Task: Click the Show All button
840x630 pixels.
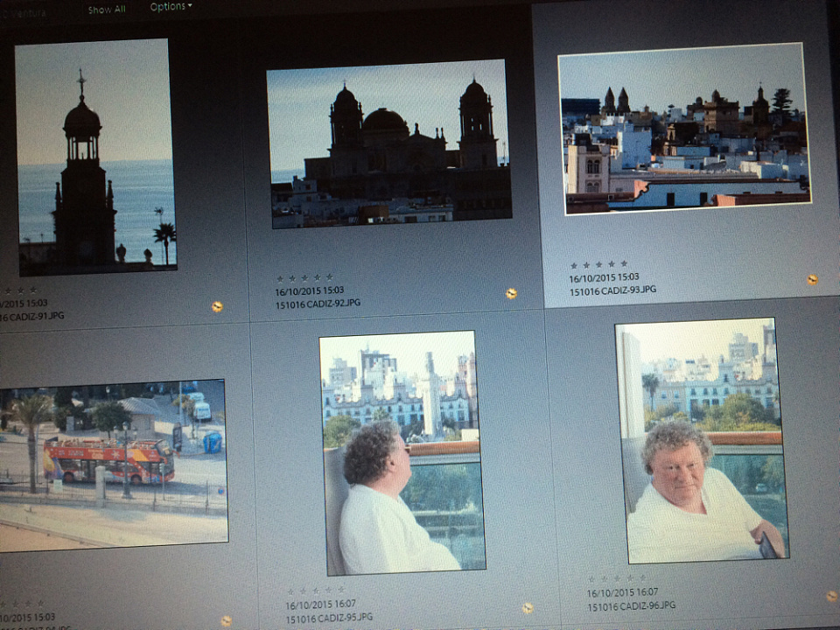Action: [107, 10]
